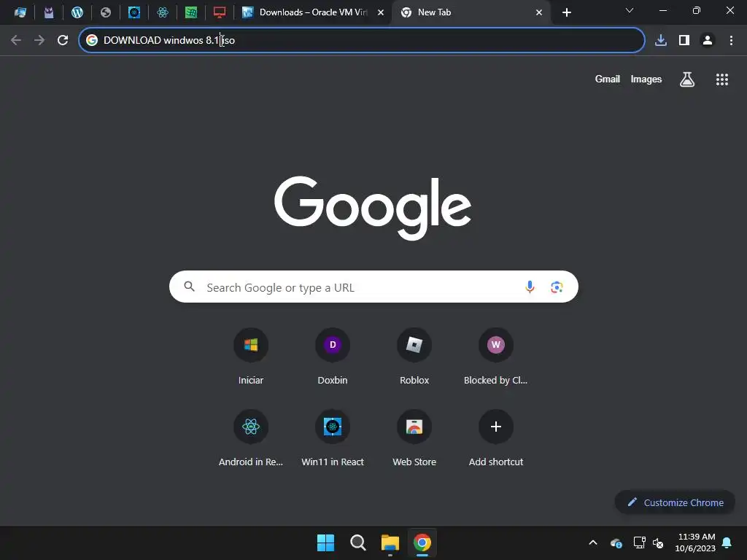This screenshot has width=747, height=560.
Task: Open Chrome downloads tray icon
Action: pos(661,40)
